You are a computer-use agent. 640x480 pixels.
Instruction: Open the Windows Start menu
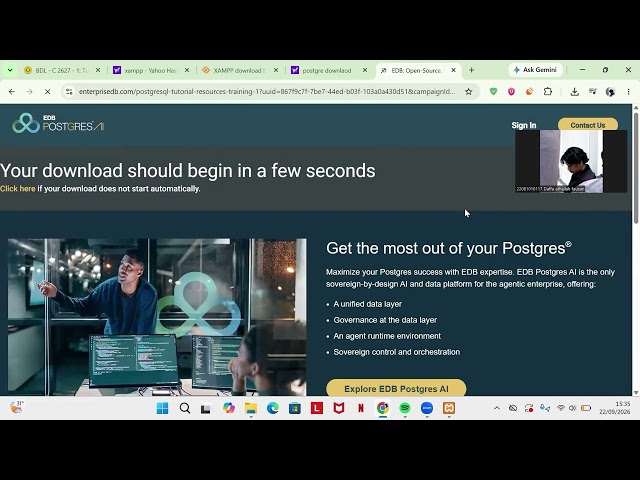162,408
